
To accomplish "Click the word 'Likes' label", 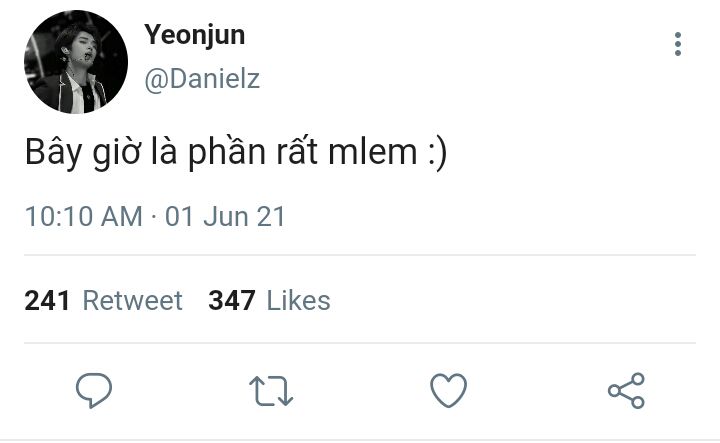I will [298, 301].
